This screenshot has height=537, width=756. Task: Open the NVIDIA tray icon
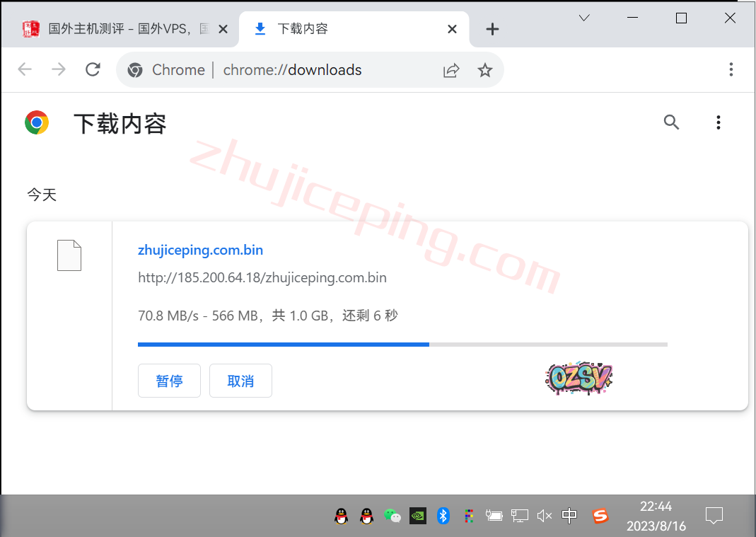pyautogui.click(x=418, y=516)
